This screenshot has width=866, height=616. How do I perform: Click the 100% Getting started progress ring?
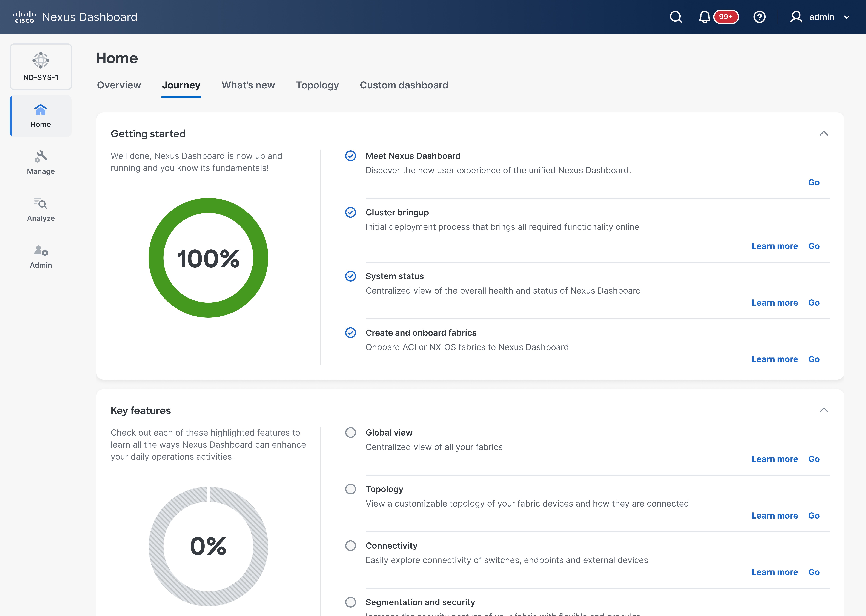click(x=208, y=258)
